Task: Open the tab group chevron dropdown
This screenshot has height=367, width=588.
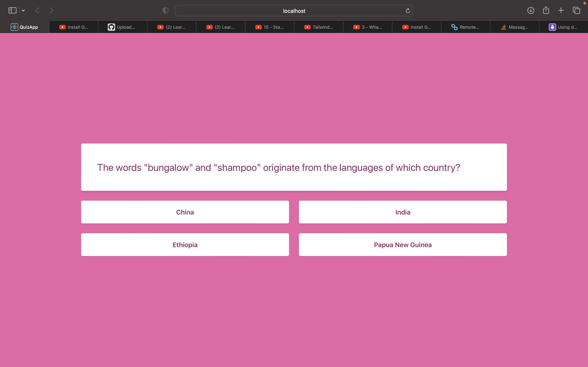Action: point(23,10)
